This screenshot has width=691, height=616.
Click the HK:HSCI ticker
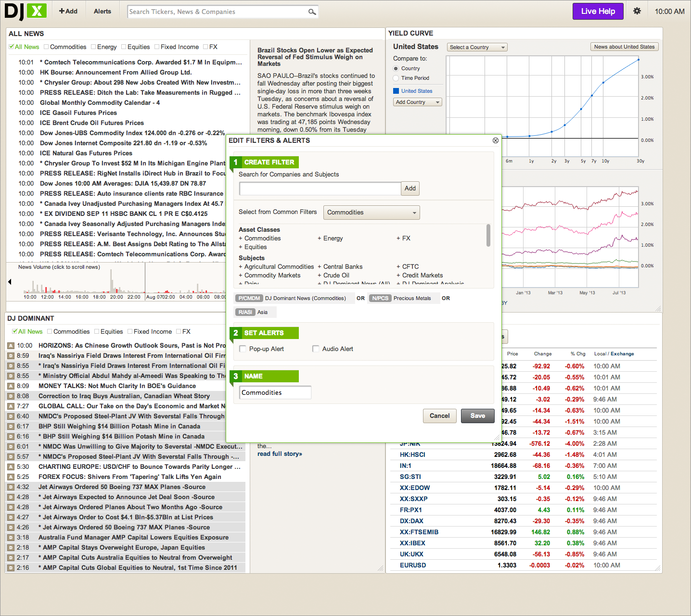(x=412, y=455)
